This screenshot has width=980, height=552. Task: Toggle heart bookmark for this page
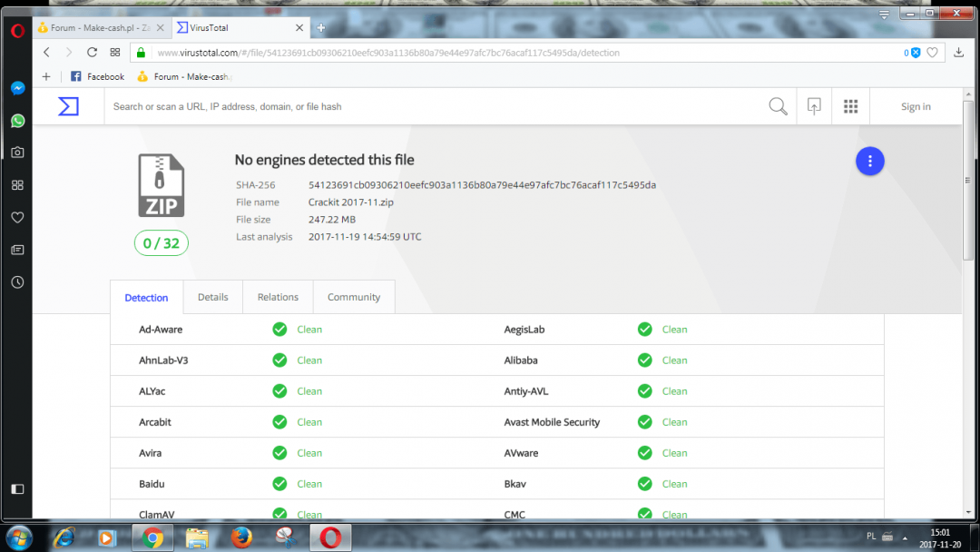pos(932,53)
